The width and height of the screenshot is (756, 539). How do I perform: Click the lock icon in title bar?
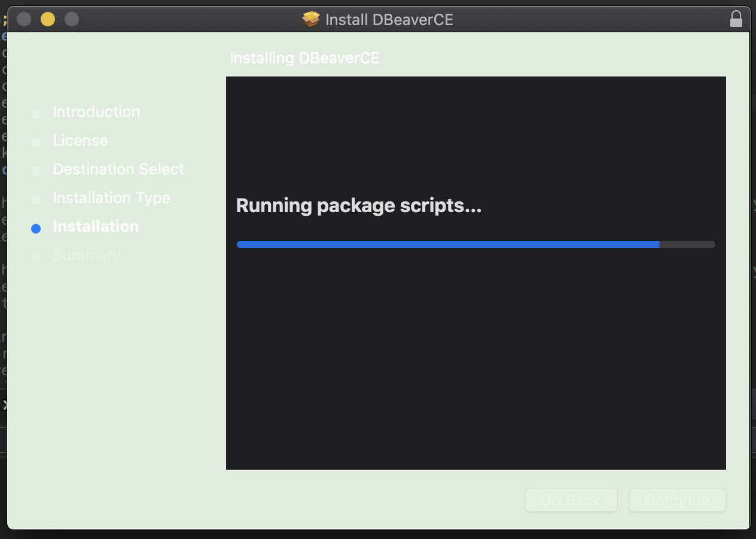click(x=736, y=19)
